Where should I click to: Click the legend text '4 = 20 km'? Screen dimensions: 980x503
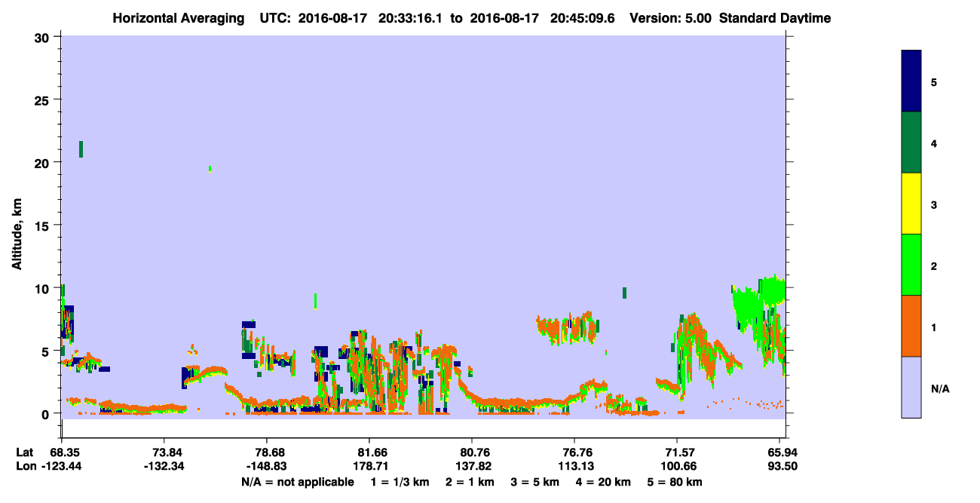click(604, 482)
